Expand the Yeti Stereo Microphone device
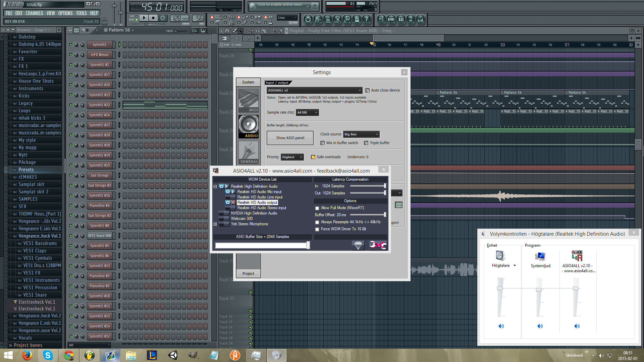This screenshot has width=644, height=362. tap(215, 224)
